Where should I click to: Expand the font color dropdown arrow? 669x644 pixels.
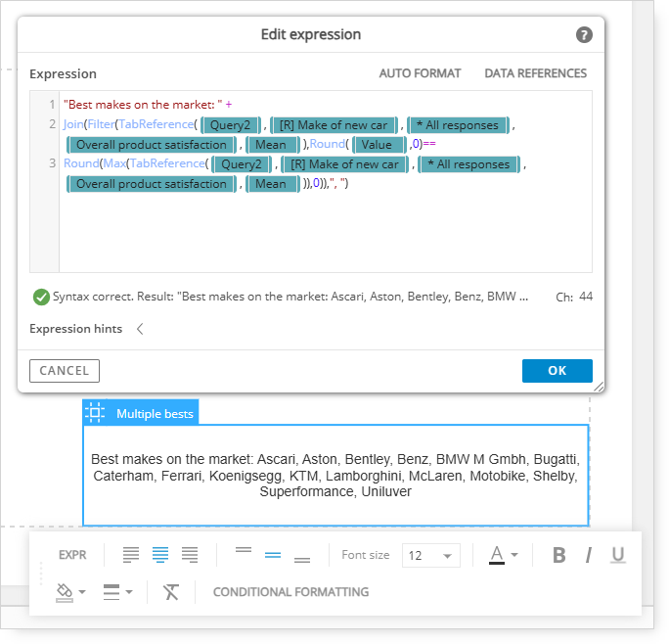tap(514, 555)
